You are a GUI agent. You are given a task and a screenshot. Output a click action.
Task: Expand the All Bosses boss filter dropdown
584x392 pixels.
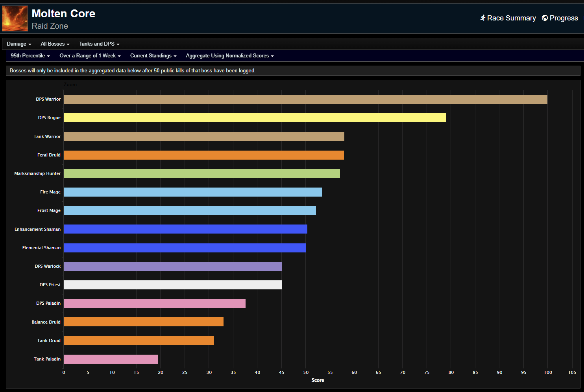click(x=55, y=44)
